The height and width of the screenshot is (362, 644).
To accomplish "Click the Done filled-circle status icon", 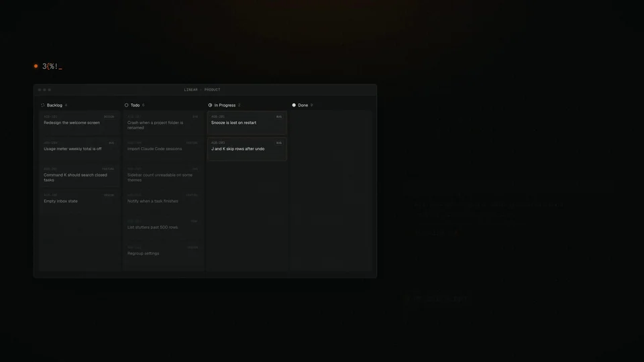I will coord(294,105).
